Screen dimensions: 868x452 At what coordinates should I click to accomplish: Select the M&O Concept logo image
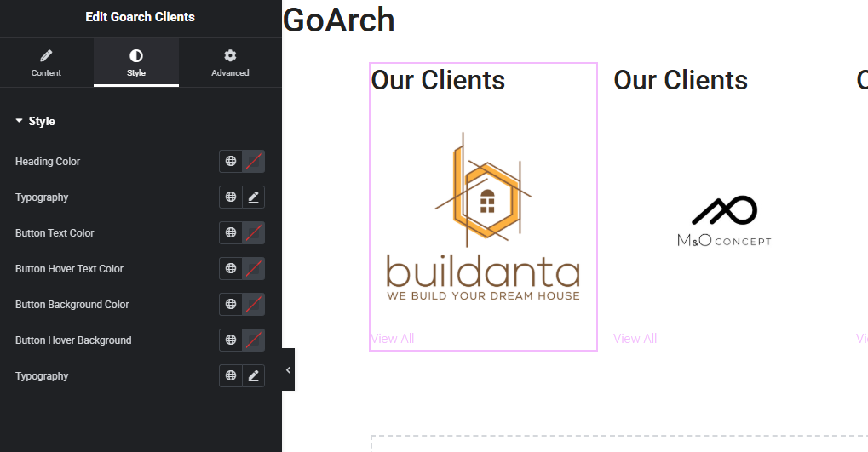[724, 220]
